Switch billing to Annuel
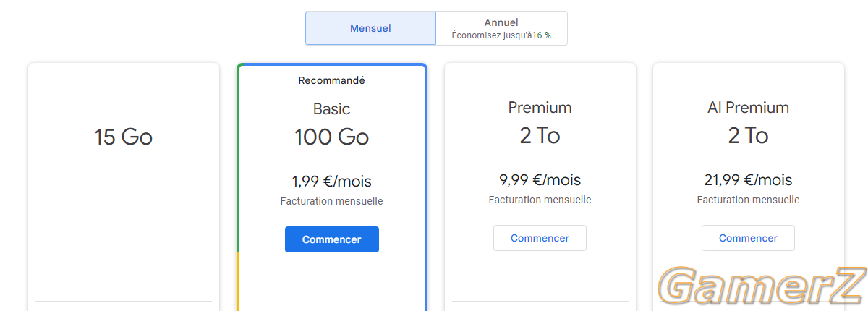Image resolution: width=868 pixels, height=311 pixels. tap(501, 28)
